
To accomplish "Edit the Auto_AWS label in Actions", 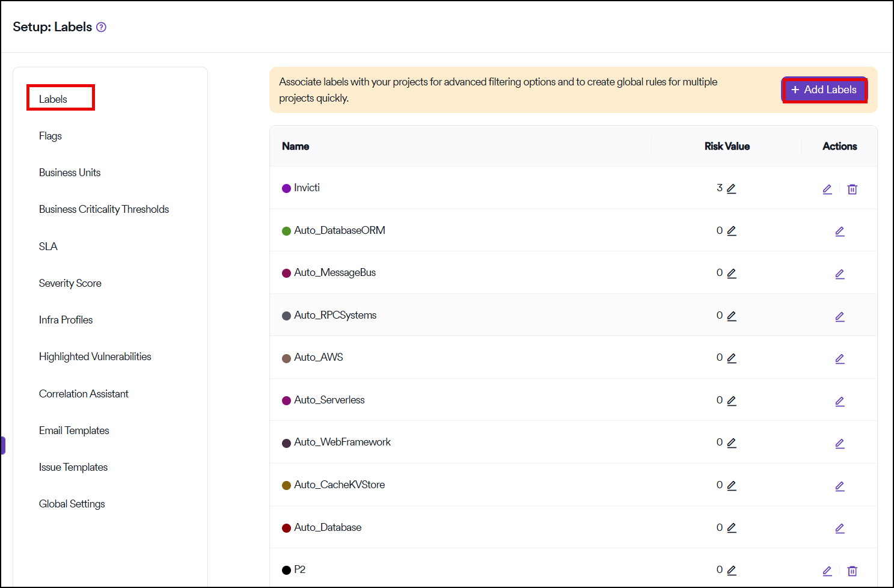I will click(x=840, y=359).
